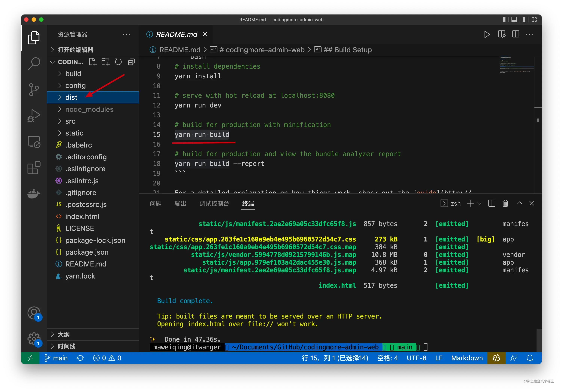Expand the dist folder

(x=71, y=97)
